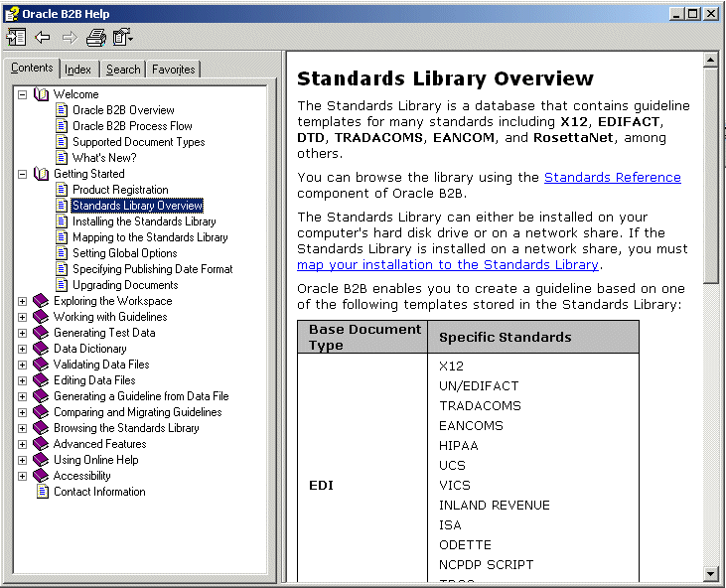
Task: Click the Data Dictionary book icon
Action: coord(41,349)
